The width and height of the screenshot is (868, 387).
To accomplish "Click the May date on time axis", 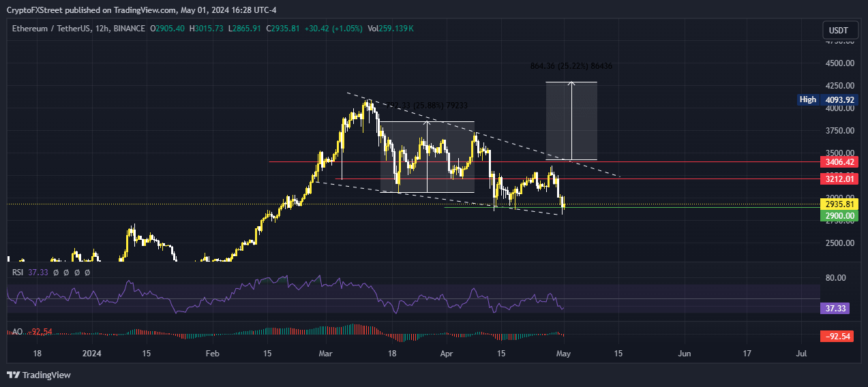I will (563, 354).
